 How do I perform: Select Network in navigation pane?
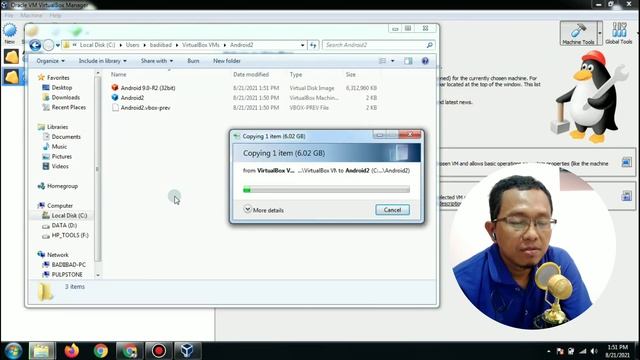58,255
